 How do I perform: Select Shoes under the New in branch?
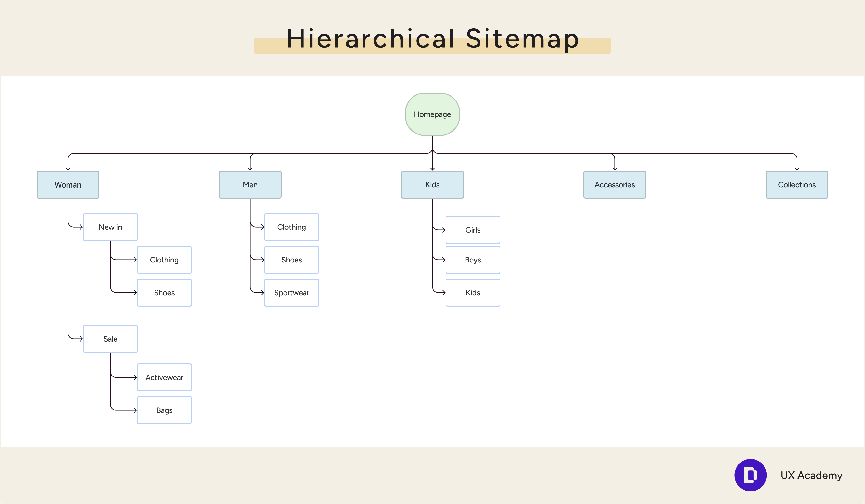[x=164, y=293]
